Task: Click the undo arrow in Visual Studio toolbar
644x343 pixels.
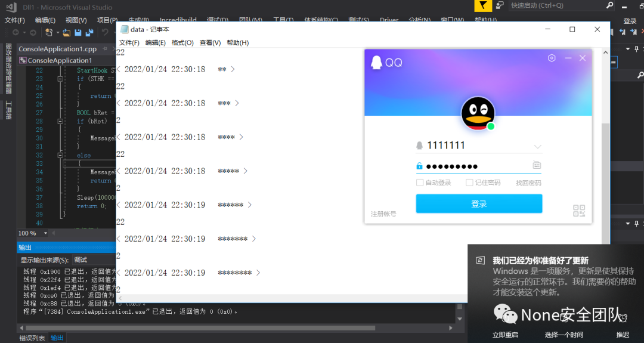Action: [105, 32]
